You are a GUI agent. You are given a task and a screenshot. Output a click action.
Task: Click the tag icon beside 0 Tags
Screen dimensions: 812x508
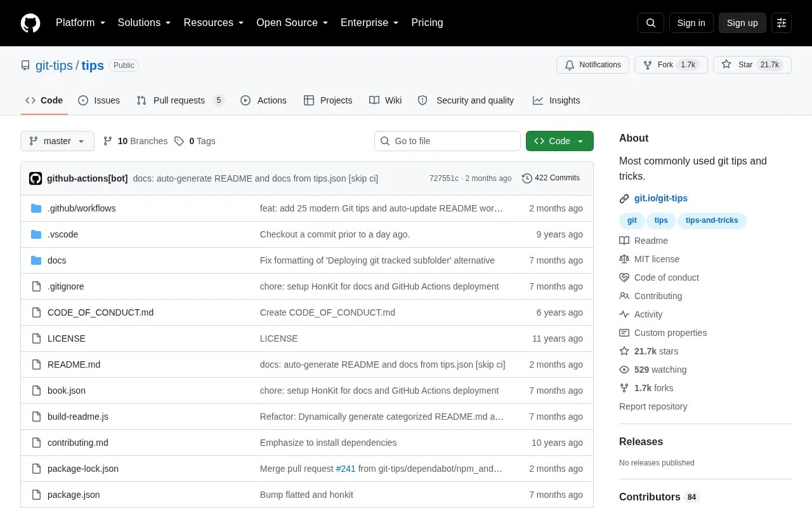(180, 141)
